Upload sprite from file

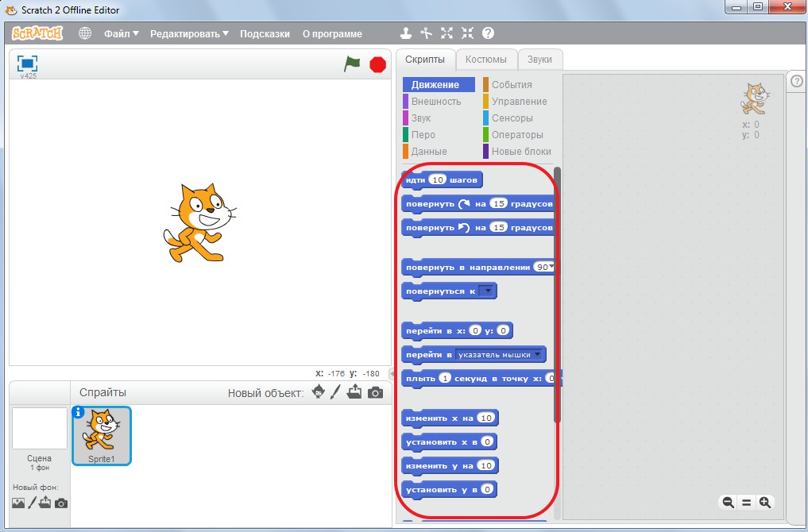pyautogui.click(x=354, y=392)
